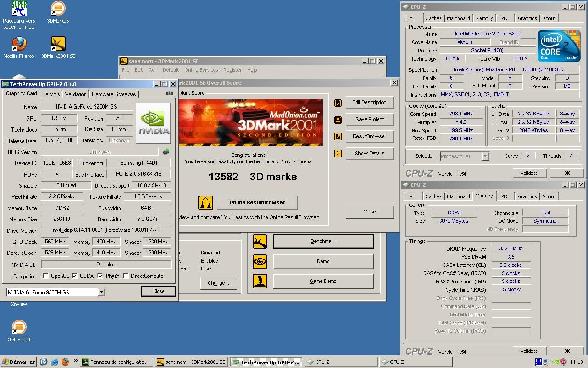Click the Game Demo joystick icon
This screenshot has height=368, width=588.
[260, 281]
